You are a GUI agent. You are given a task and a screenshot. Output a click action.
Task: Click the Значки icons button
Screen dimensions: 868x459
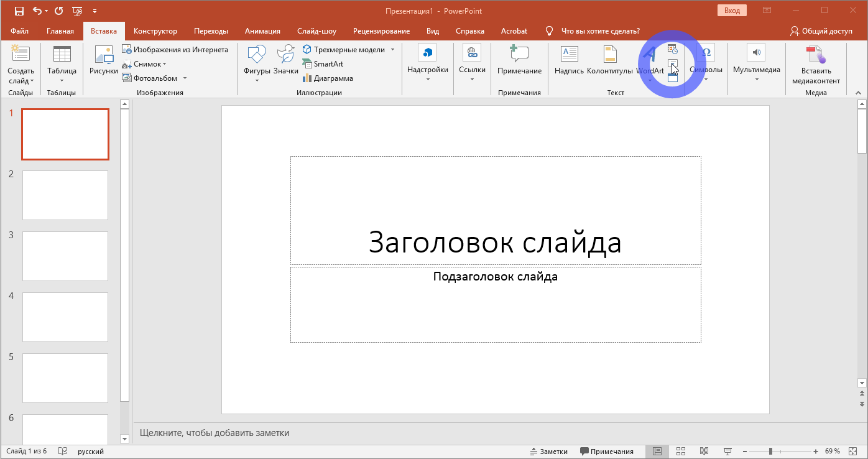(286, 60)
